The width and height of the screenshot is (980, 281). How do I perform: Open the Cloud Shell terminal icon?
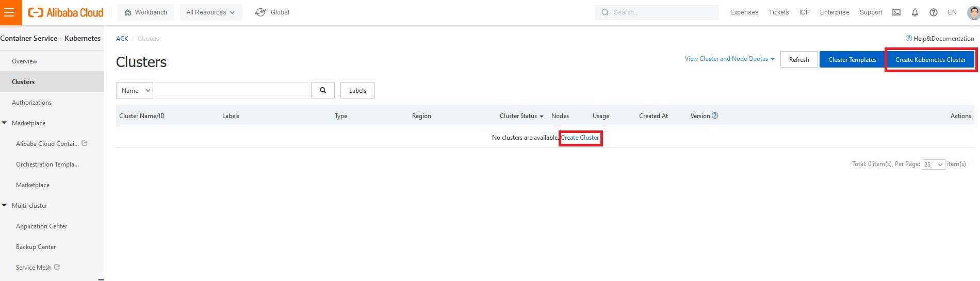[x=896, y=12]
